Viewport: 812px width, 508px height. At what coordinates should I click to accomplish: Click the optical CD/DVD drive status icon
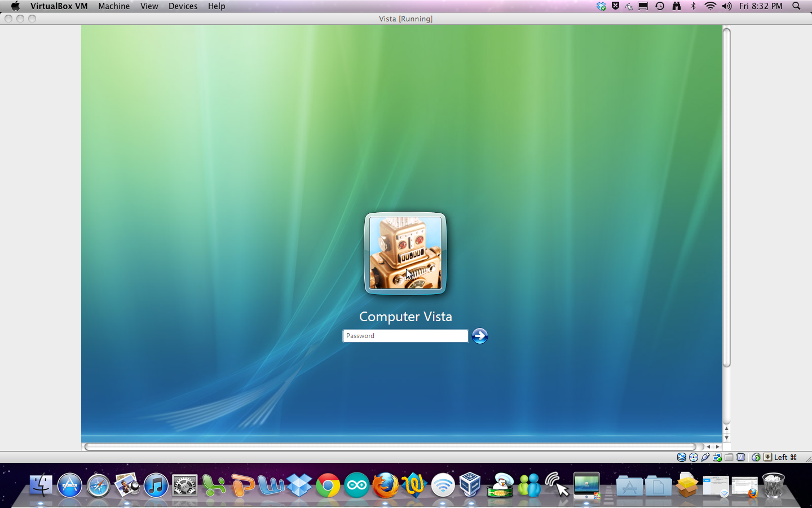point(693,457)
